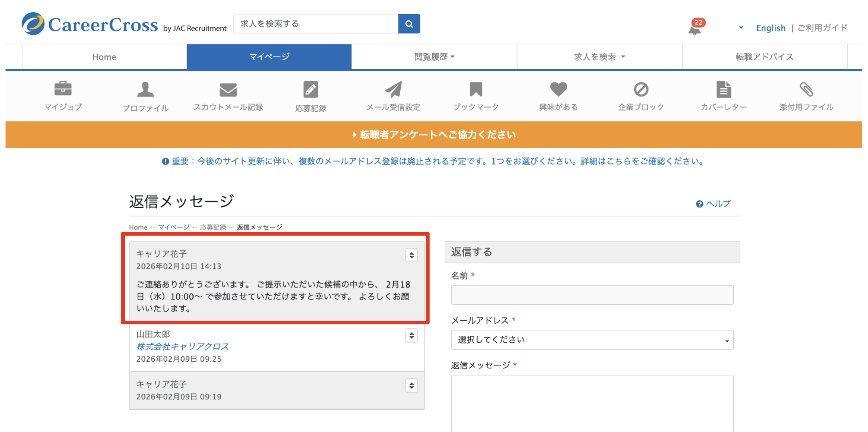Viewport: 868px width, 432px height.
Task: Collapse キャリア花子 14:13 message
Action: pos(411,255)
